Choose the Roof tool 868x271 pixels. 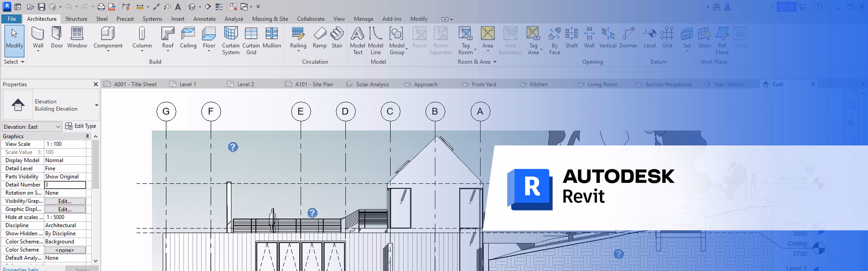168,37
